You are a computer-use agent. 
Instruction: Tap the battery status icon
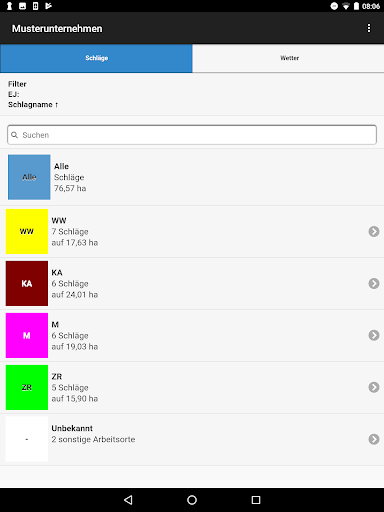(x=356, y=6)
